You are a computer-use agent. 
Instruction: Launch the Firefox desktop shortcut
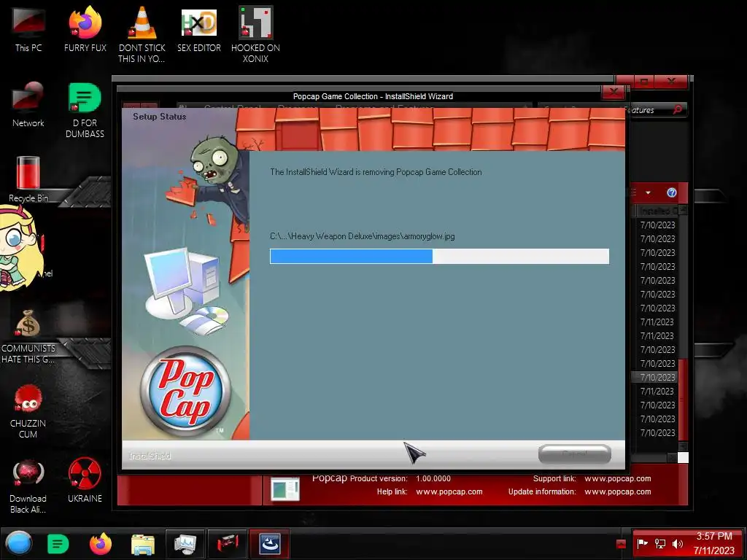[x=85, y=29]
